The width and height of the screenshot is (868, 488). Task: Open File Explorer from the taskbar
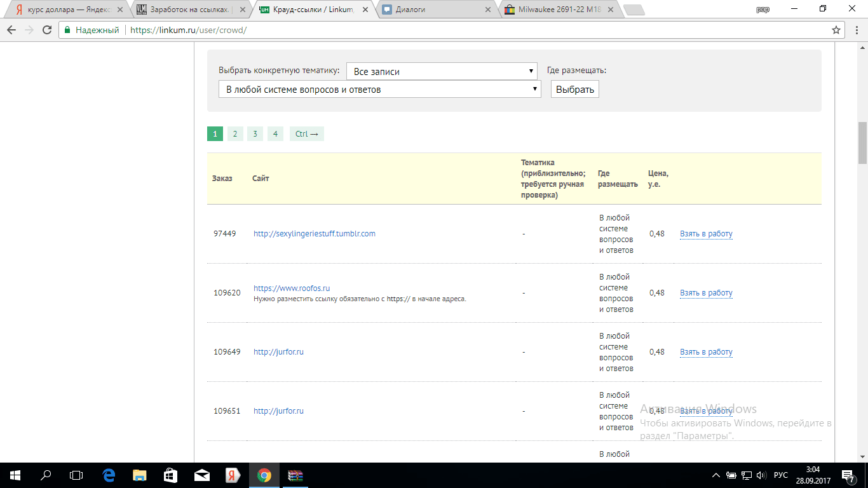point(140,475)
